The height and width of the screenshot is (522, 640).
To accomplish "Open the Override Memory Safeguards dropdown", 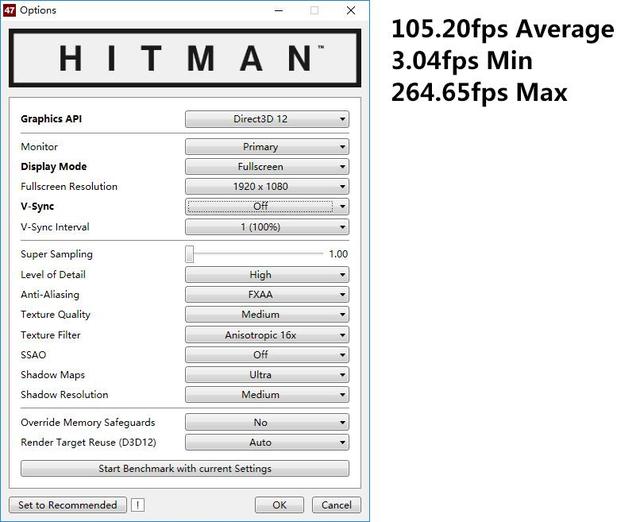I will (267, 422).
